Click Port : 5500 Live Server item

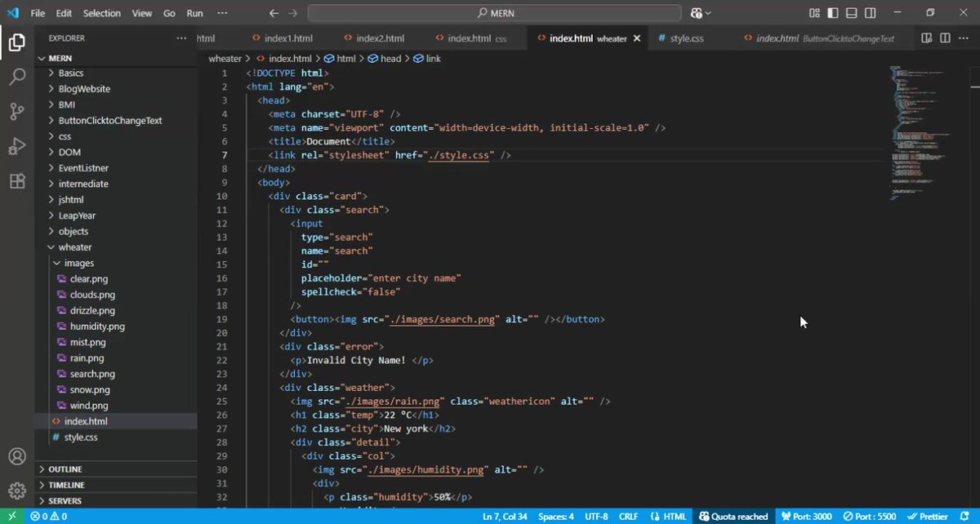[x=868, y=517]
